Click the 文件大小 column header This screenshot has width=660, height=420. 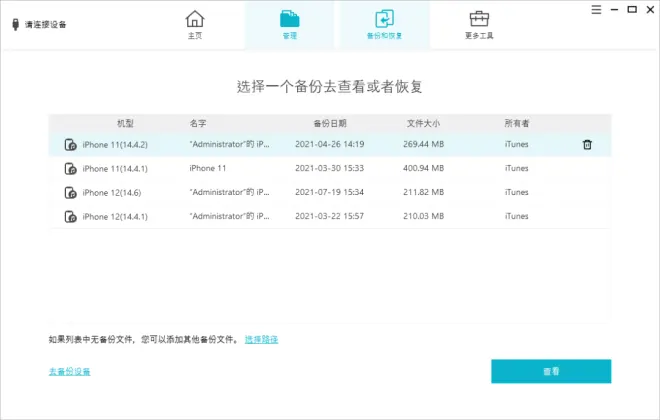pos(423,123)
